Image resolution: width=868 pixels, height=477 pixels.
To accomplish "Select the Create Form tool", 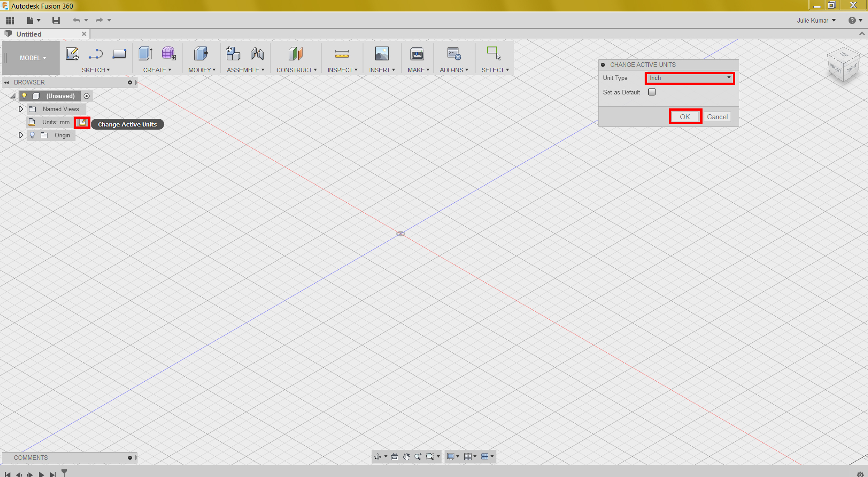I will (169, 54).
